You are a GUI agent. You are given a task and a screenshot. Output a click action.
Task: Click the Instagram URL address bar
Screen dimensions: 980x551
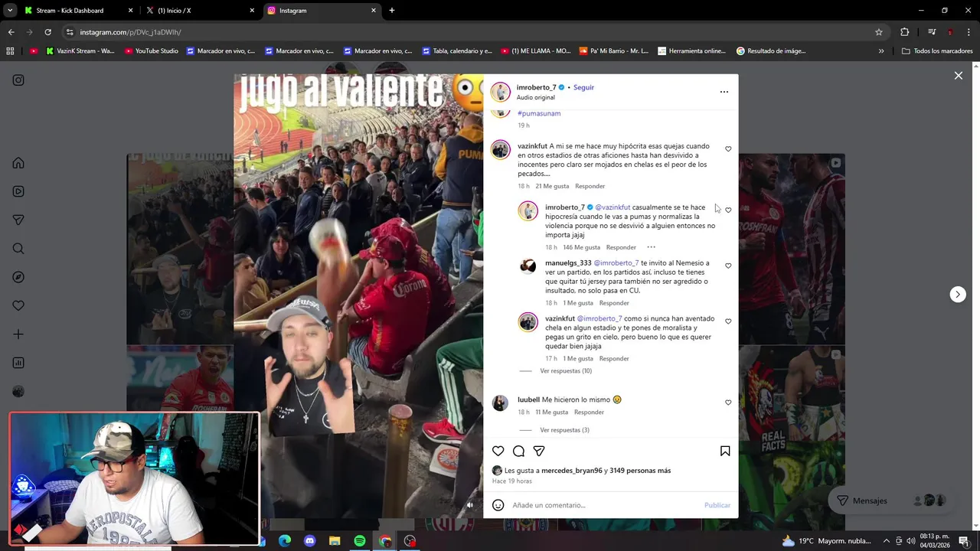click(467, 32)
